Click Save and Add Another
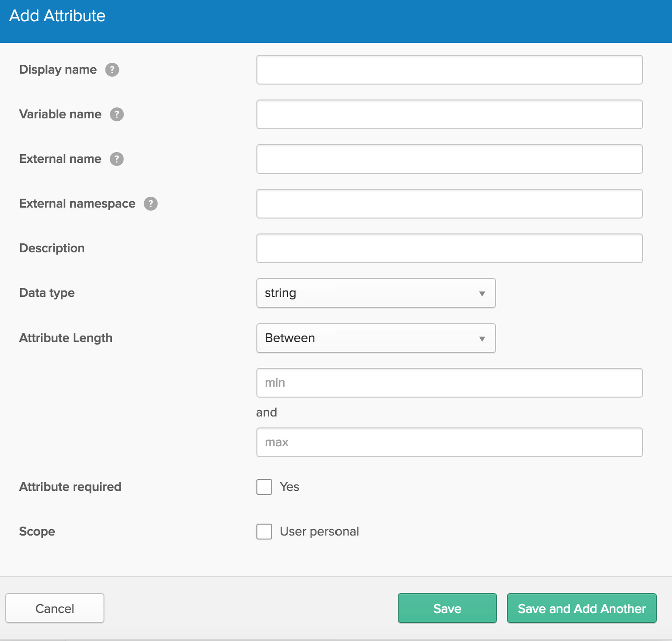This screenshot has height=641, width=672. pos(581,608)
